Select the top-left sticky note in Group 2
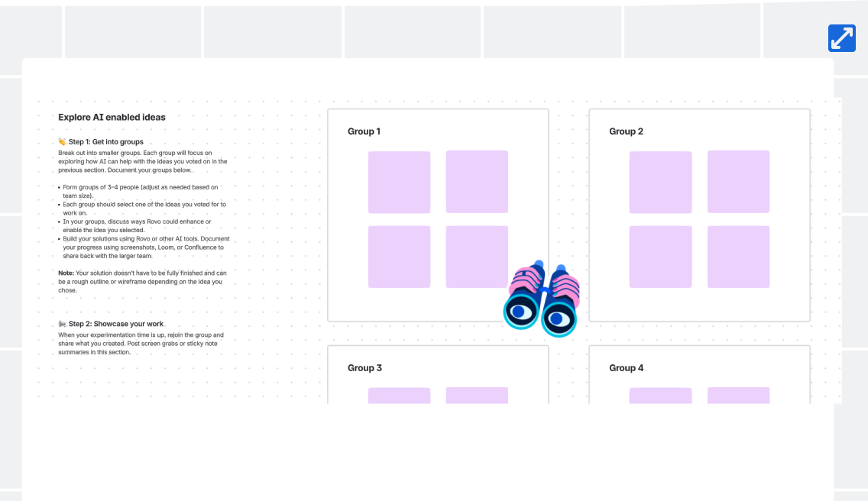The height and width of the screenshot is (501, 868). [x=660, y=183]
